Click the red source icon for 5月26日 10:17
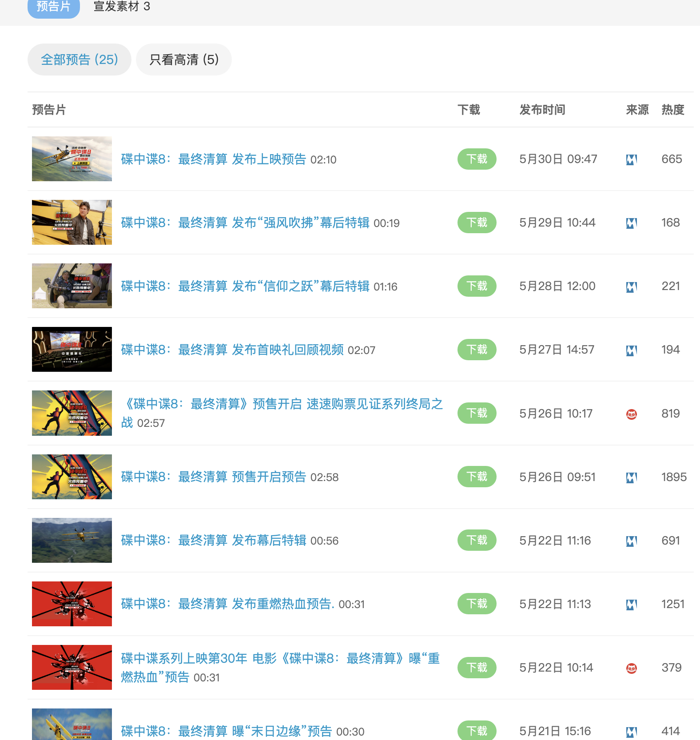 coord(631,414)
